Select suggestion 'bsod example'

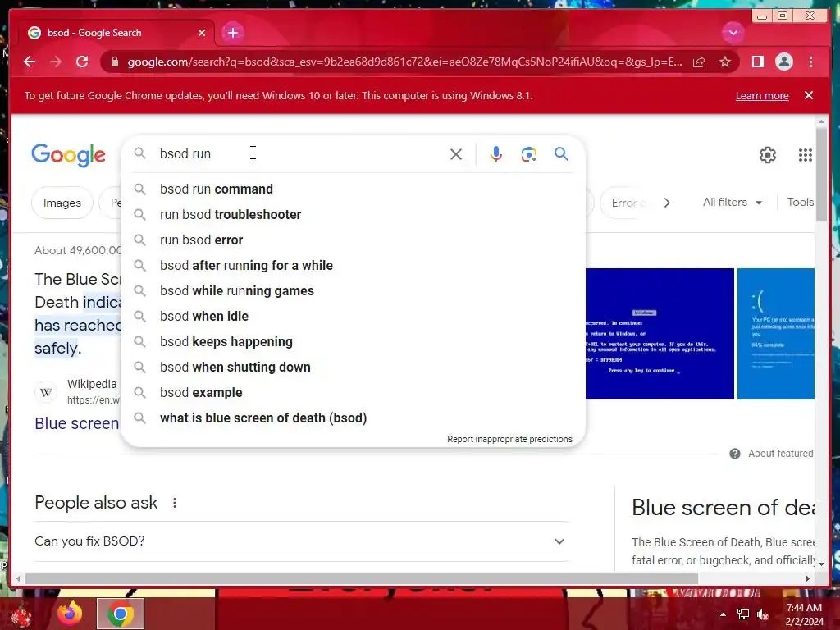[x=354, y=393]
